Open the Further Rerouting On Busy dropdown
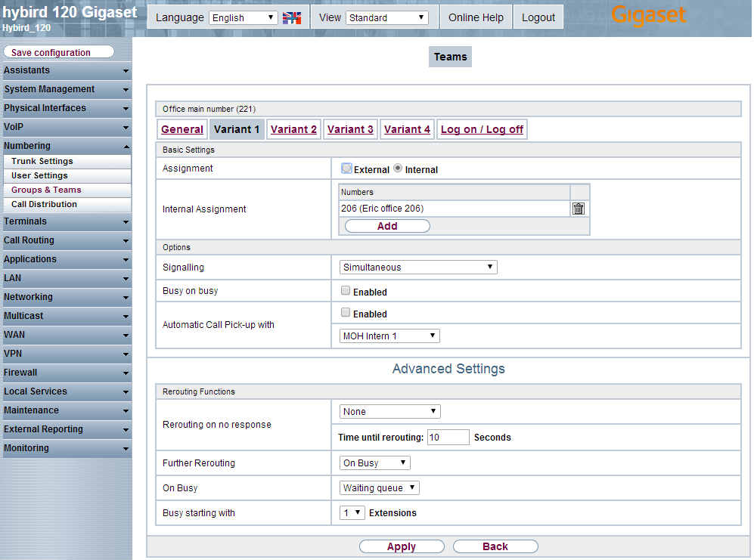The height and width of the screenshot is (560, 754). tap(374, 463)
